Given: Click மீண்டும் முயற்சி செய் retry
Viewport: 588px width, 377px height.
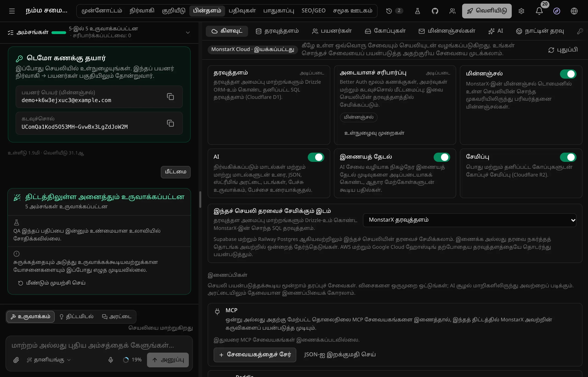Looking at the screenshot, I should tap(52, 283).
